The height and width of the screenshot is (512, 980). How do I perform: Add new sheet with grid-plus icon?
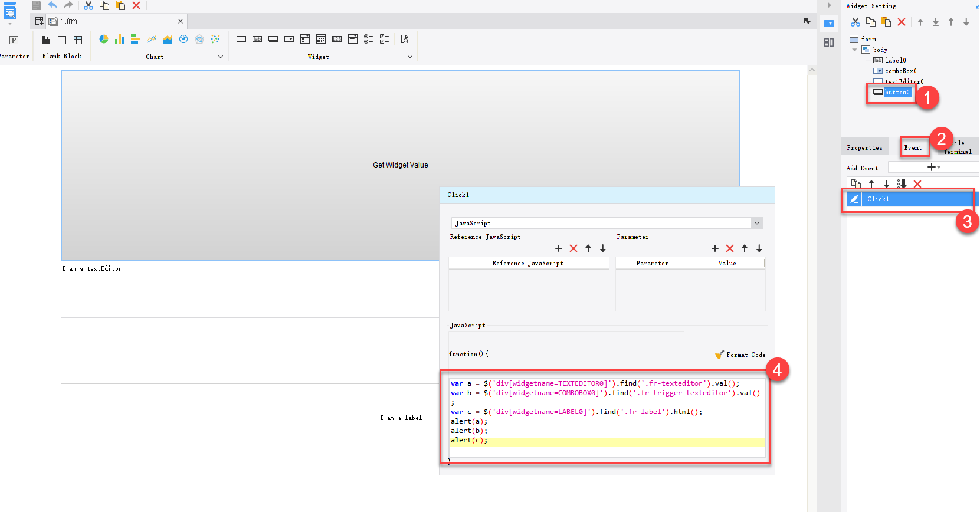(40, 21)
